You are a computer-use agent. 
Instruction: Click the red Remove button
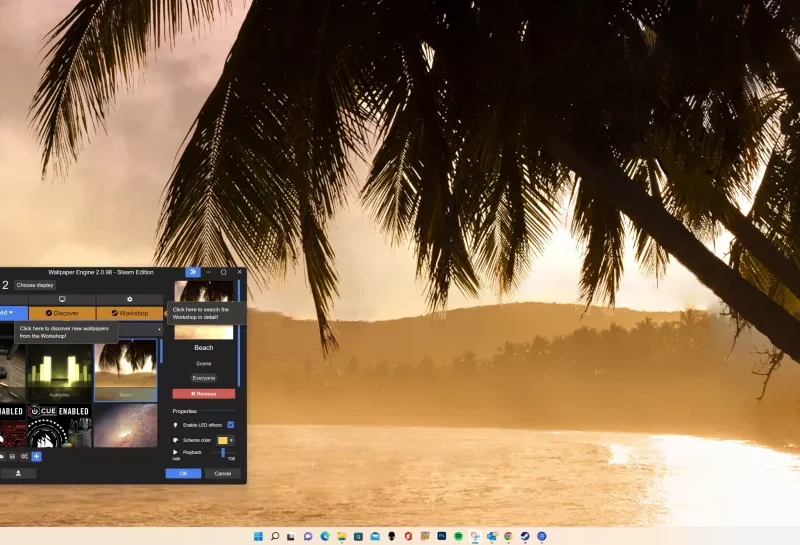pyautogui.click(x=203, y=394)
